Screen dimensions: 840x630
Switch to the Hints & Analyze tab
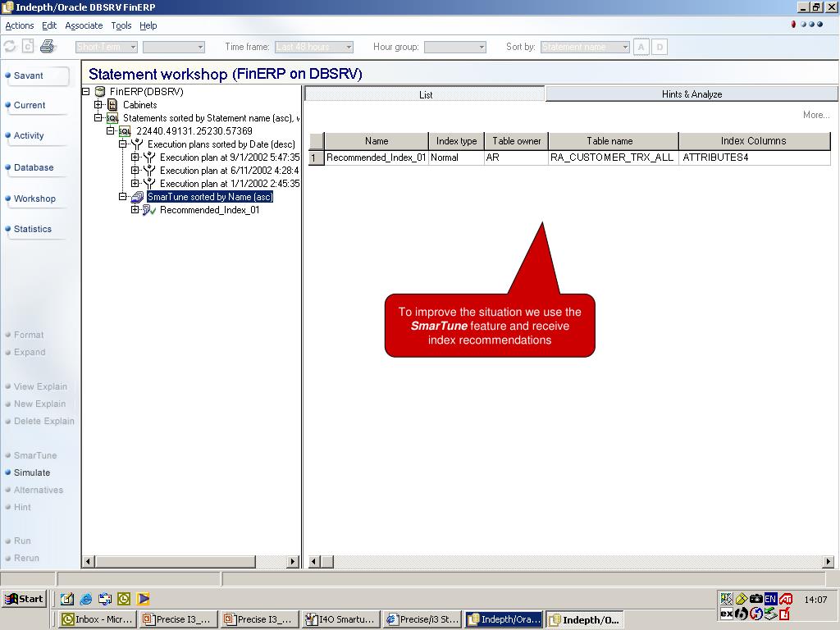(x=692, y=94)
